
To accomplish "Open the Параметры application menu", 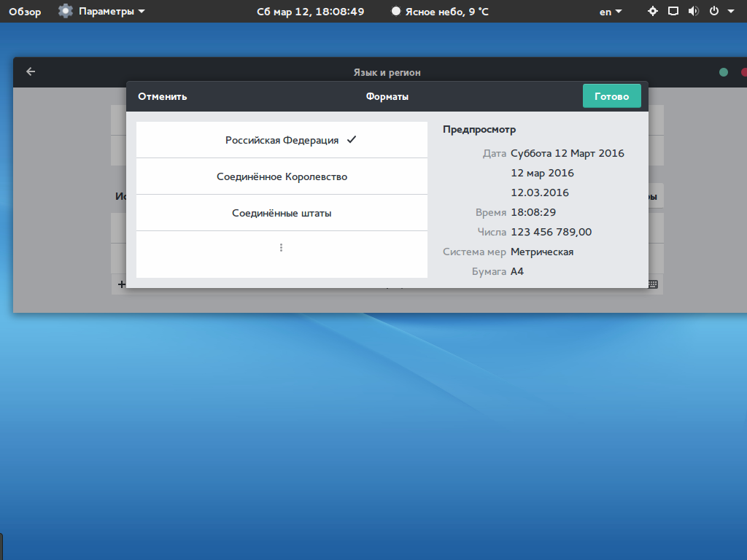I will point(101,12).
